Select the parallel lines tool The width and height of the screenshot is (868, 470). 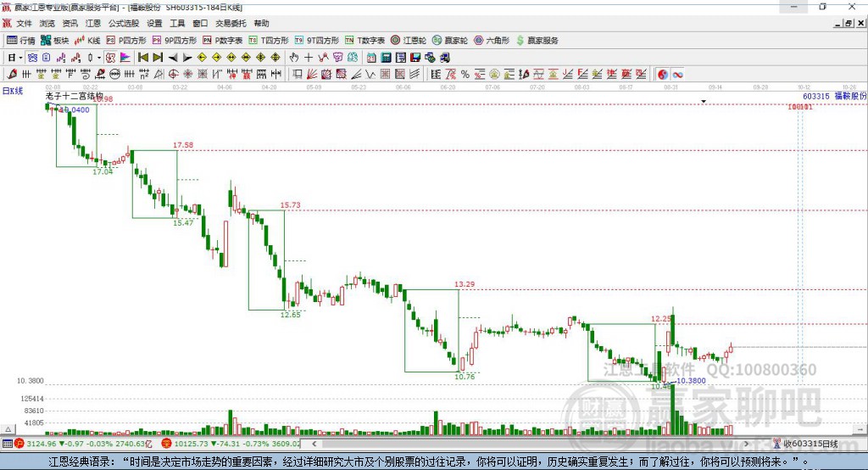click(x=415, y=75)
